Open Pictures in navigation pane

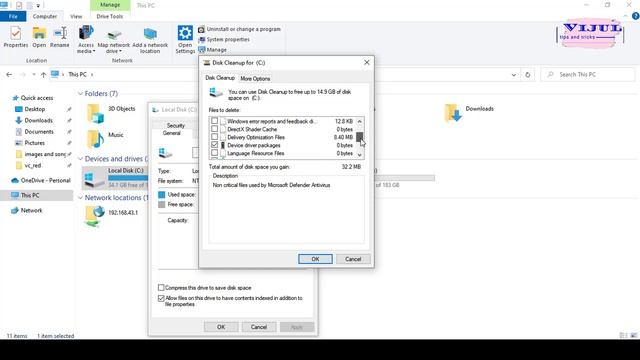(x=34, y=143)
